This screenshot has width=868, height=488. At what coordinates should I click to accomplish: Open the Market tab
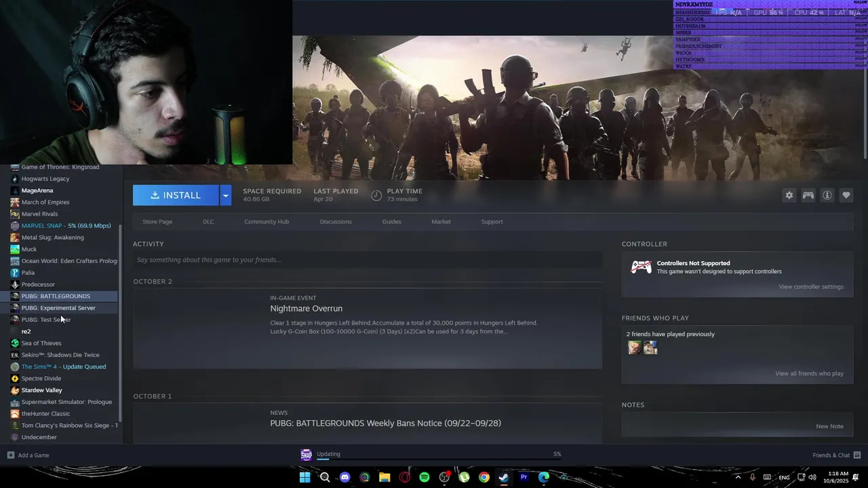441,222
